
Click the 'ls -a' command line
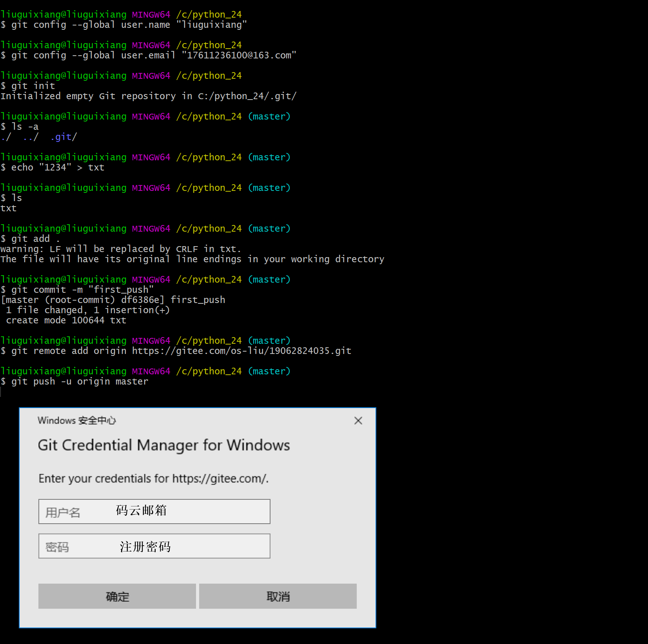tap(20, 127)
